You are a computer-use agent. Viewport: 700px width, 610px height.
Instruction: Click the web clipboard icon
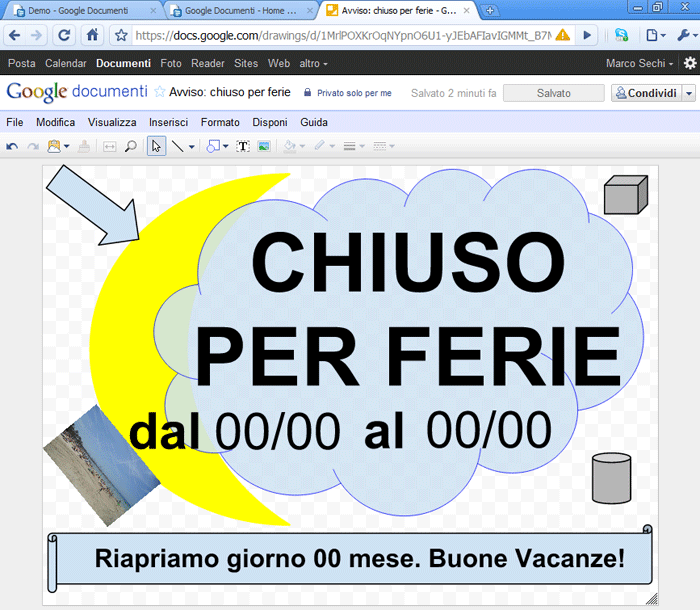coord(54,146)
